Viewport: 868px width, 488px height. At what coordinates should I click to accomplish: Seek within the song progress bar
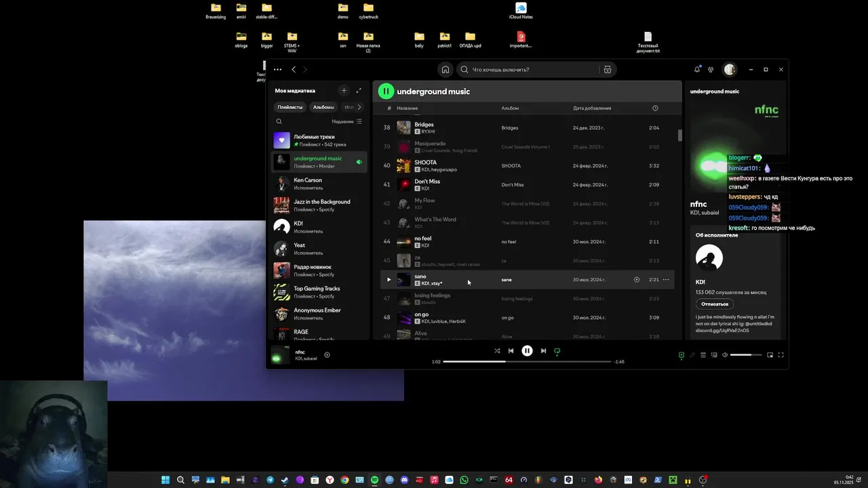[x=527, y=362]
